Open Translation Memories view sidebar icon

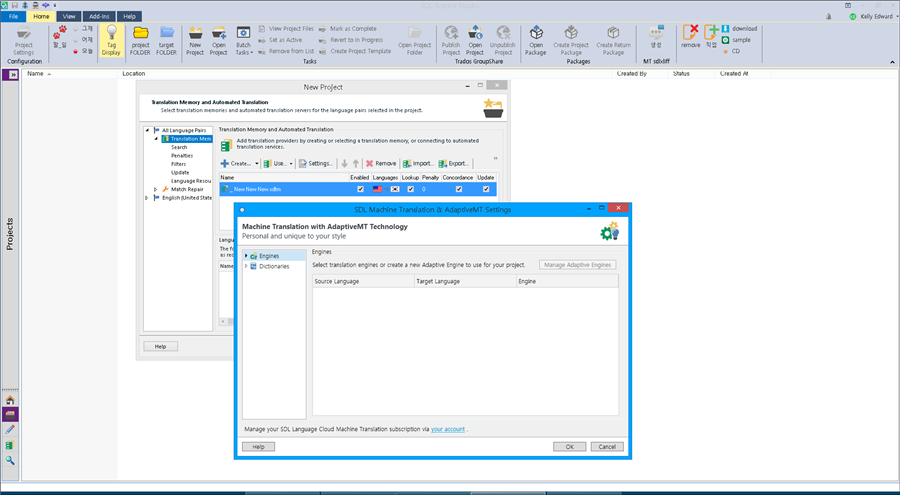click(x=10, y=445)
